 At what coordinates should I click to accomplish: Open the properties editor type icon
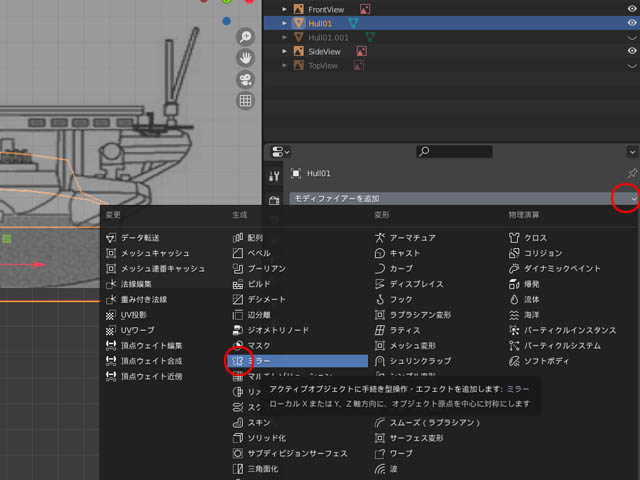pos(280,152)
